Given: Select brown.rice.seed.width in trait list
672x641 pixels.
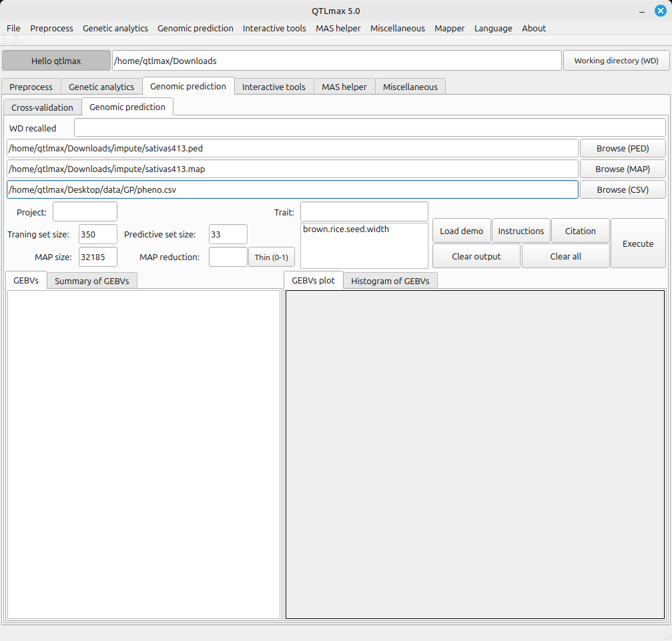Looking at the screenshot, I should pyautogui.click(x=346, y=229).
